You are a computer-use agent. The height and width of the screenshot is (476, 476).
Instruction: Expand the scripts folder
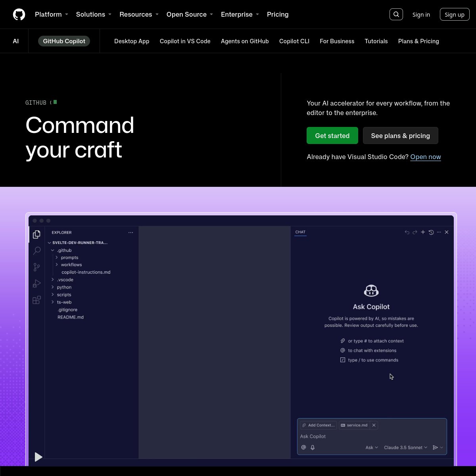tap(52, 295)
